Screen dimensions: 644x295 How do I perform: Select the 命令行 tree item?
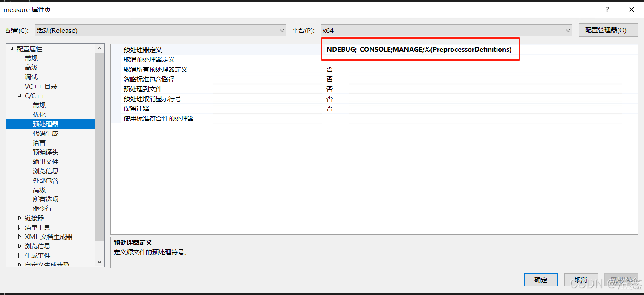click(x=42, y=209)
